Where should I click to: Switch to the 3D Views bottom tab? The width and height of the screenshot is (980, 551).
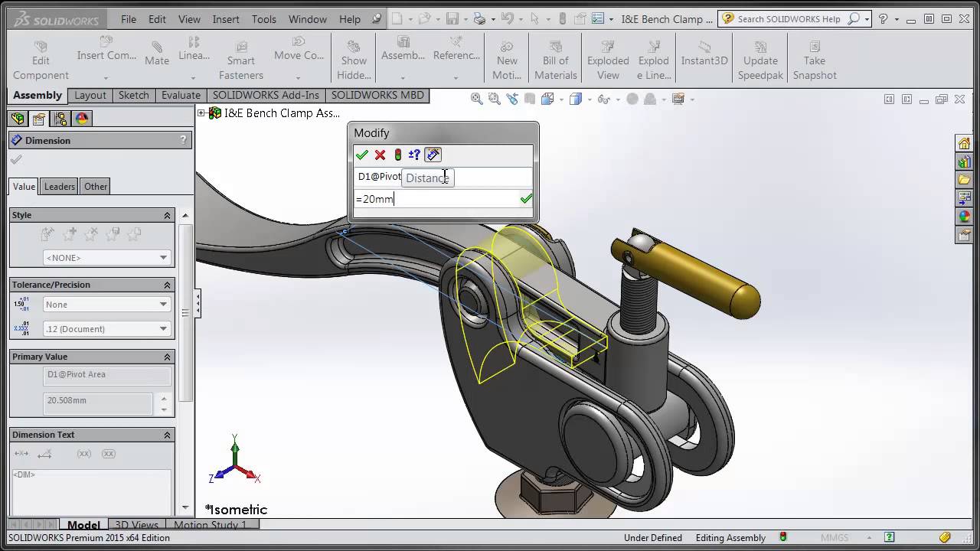tap(136, 525)
